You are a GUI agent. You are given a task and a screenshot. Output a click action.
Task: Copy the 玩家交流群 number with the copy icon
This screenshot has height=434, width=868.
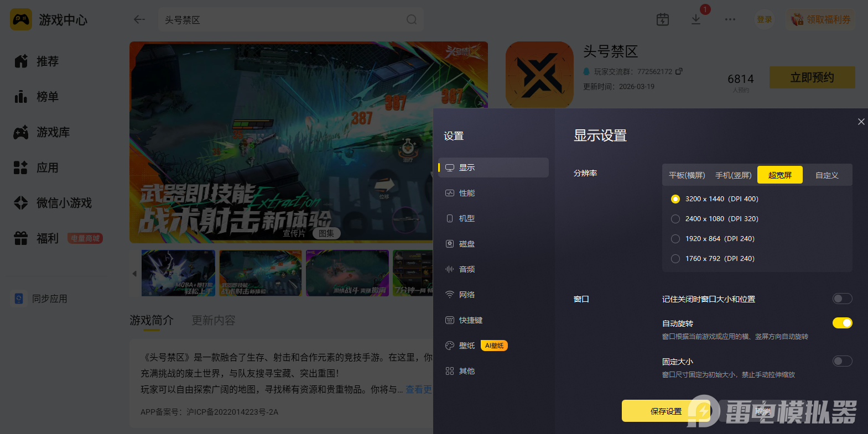(679, 71)
